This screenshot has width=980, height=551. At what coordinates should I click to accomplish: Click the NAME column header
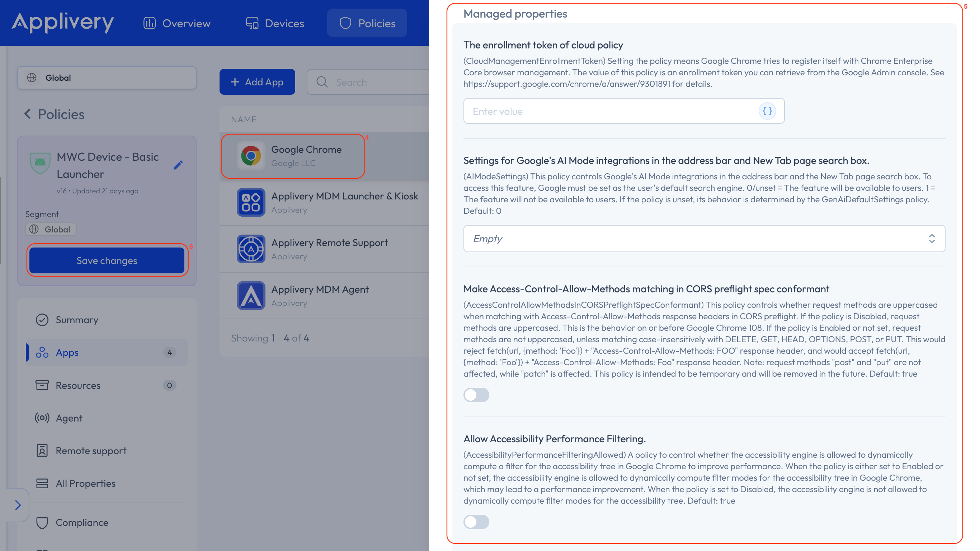(244, 119)
